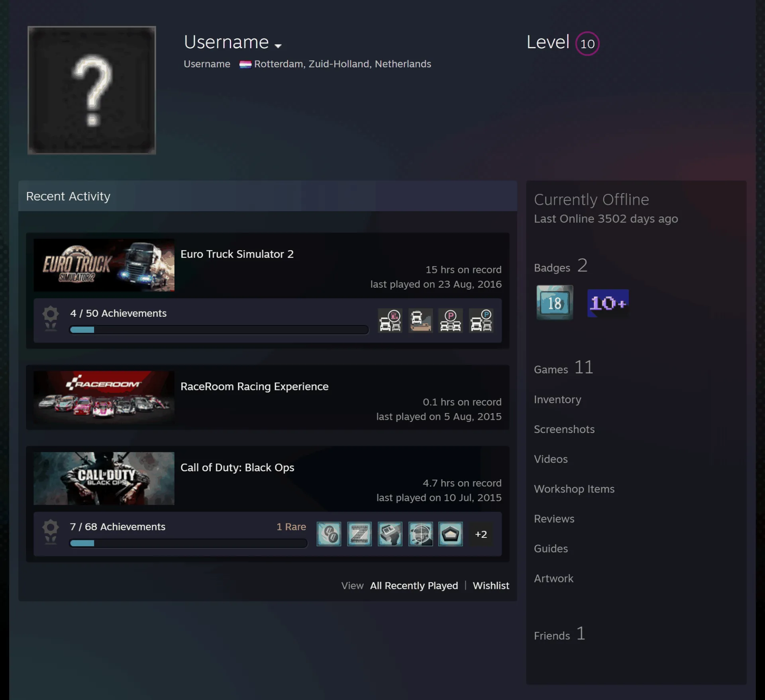765x700 pixels.
Task: Click the 18 games owned badge
Action: 555,302
